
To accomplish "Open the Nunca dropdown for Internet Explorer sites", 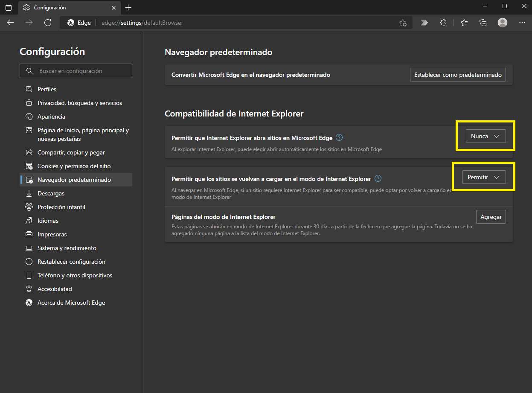I will pyautogui.click(x=485, y=136).
